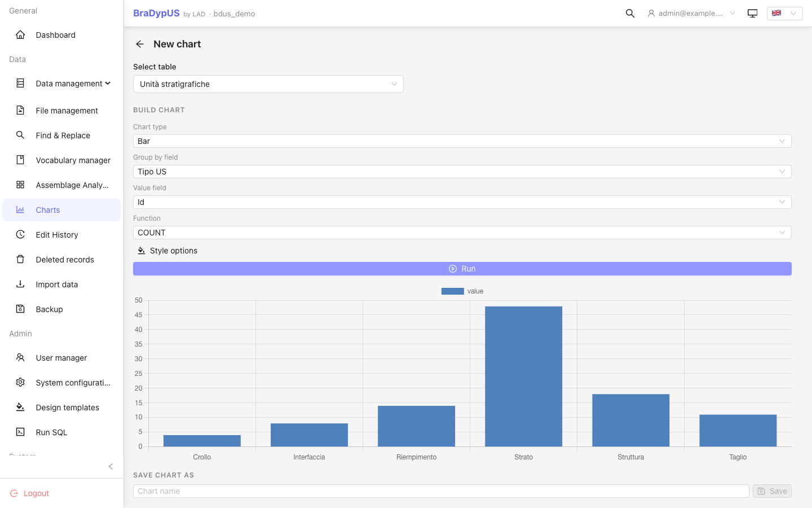Image resolution: width=812 pixels, height=508 pixels.
Task: Click the BraDypUS logo link
Action: tap(156, 14)
